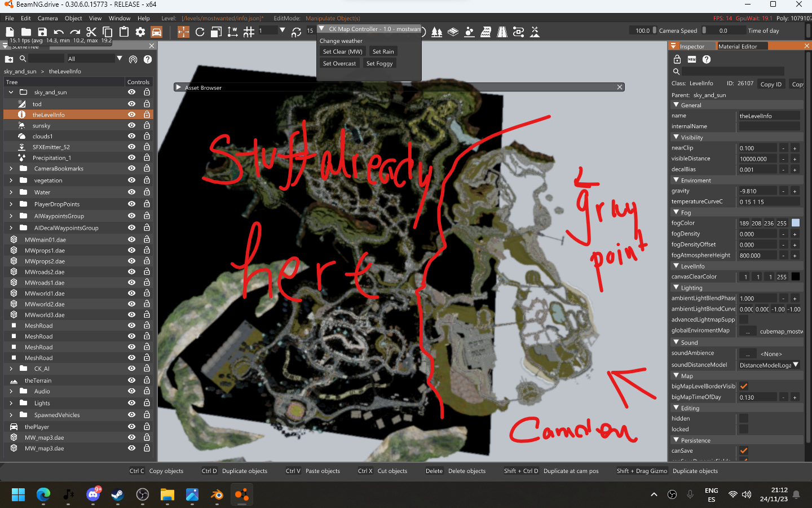Click the add new folder icon in Scene Tree
This screenshot has width=812, height=508.
coord(9,59)
